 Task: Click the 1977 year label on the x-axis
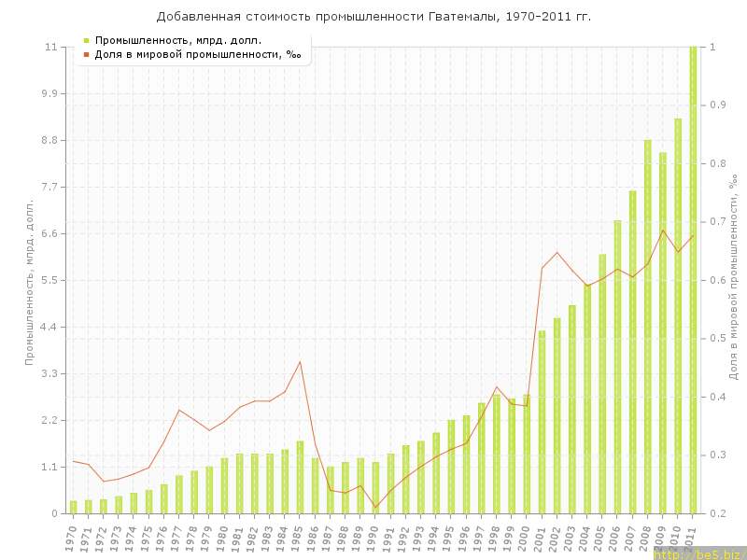point(176,537)
